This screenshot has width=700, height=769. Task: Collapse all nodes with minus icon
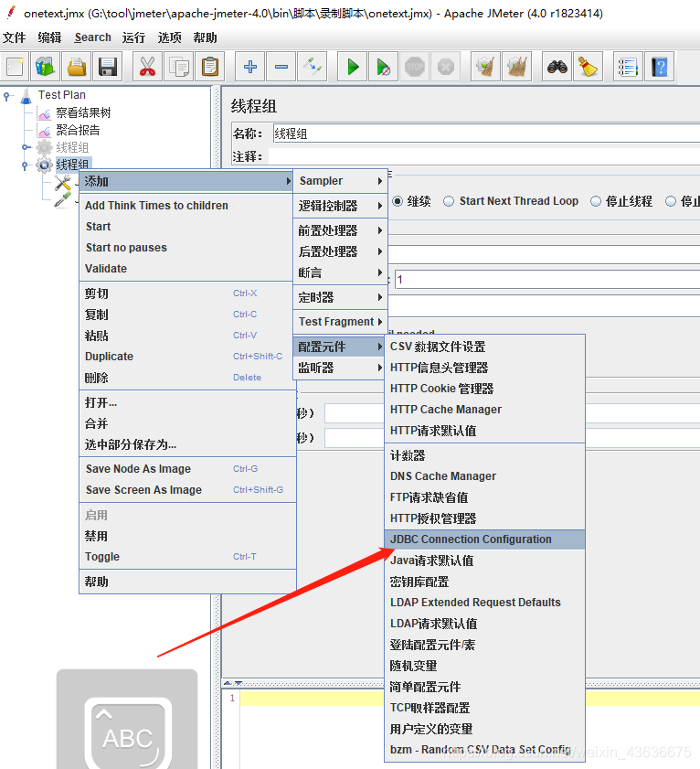coord(281,66)
